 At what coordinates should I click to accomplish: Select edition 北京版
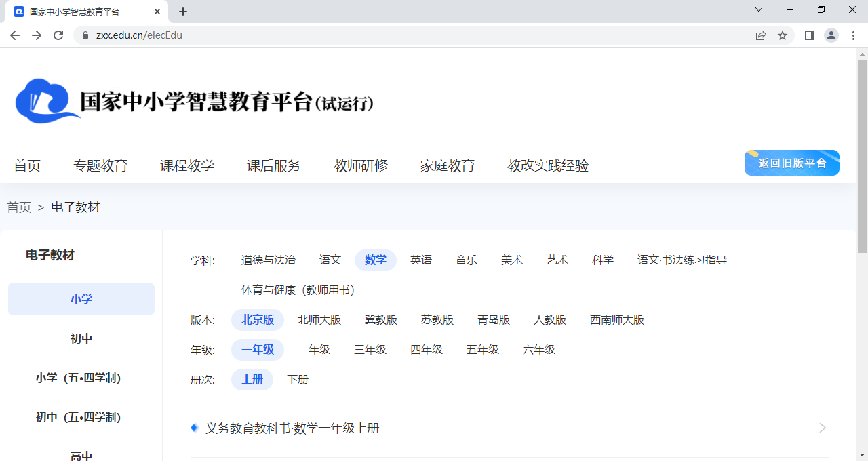[x=258, y=320]
